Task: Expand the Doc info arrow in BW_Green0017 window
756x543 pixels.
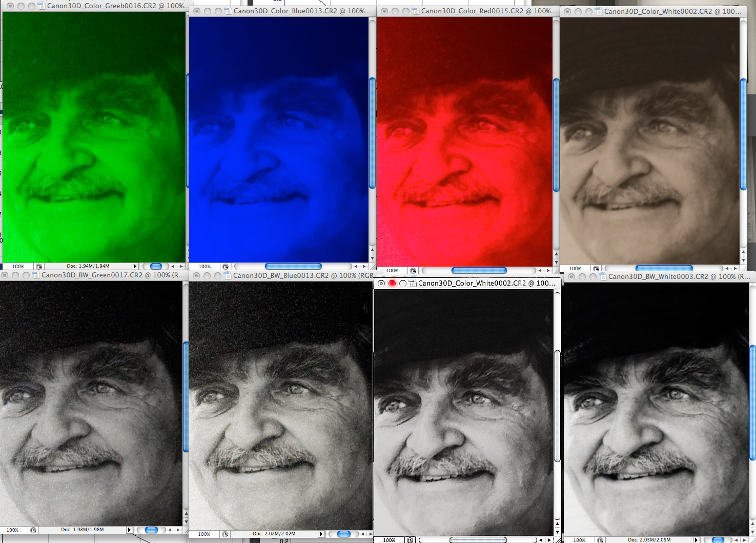Action: coord(129,530)
